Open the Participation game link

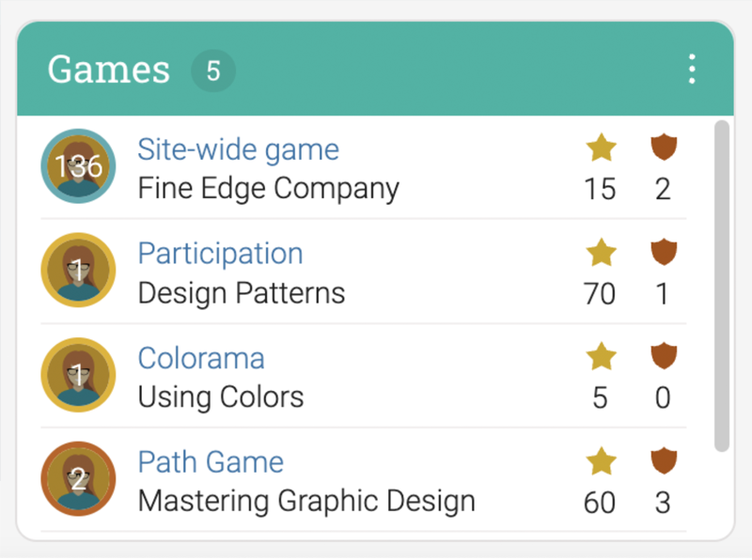pos(220,254)
